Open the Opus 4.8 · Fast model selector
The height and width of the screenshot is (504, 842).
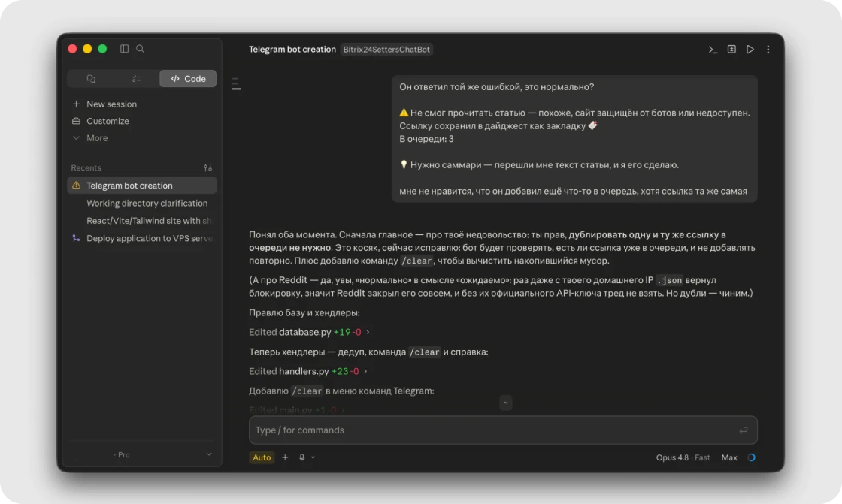click(683, 457)
